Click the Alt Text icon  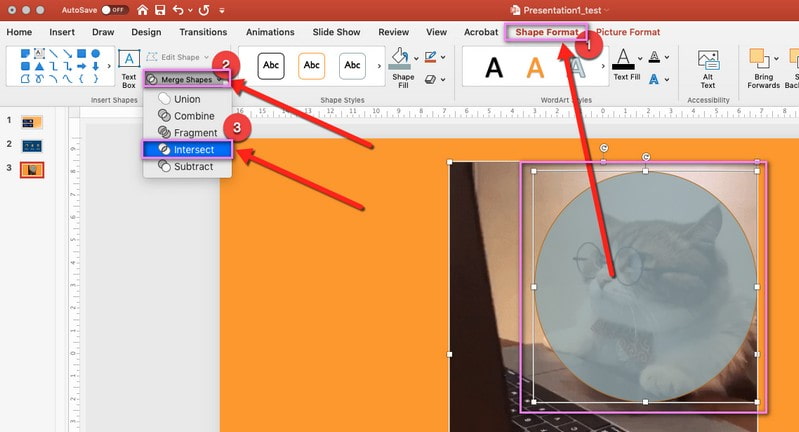click(708, 62)
